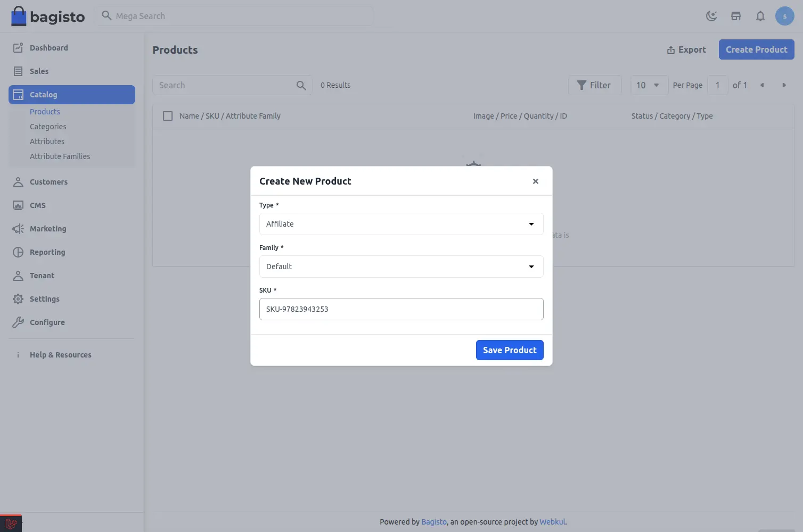Open the Attribute Families submenu link
The height and width of the screenshot is (532, 803).
[60, 156]
